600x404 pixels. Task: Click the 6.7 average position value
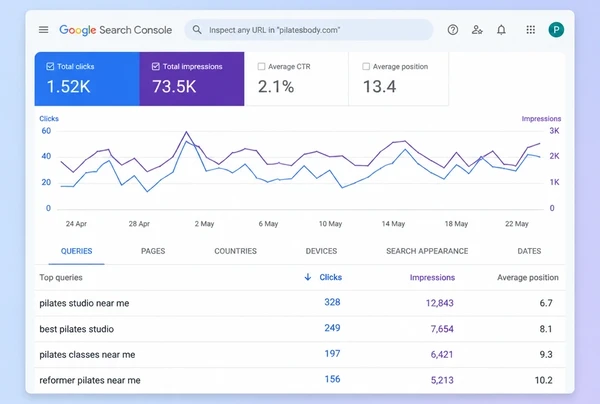pyautogui.click(x=546, y=303)
